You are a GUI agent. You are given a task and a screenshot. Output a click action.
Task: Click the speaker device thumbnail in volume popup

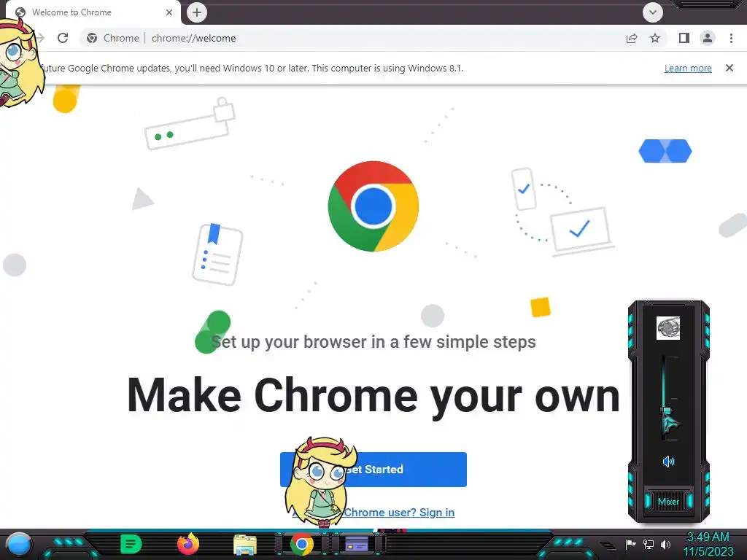668,328
